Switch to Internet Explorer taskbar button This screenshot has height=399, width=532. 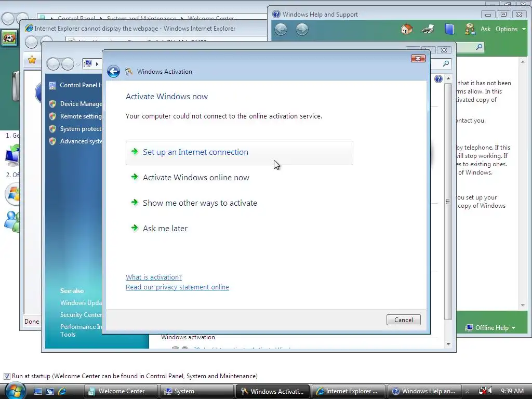[x=349, y=391]
